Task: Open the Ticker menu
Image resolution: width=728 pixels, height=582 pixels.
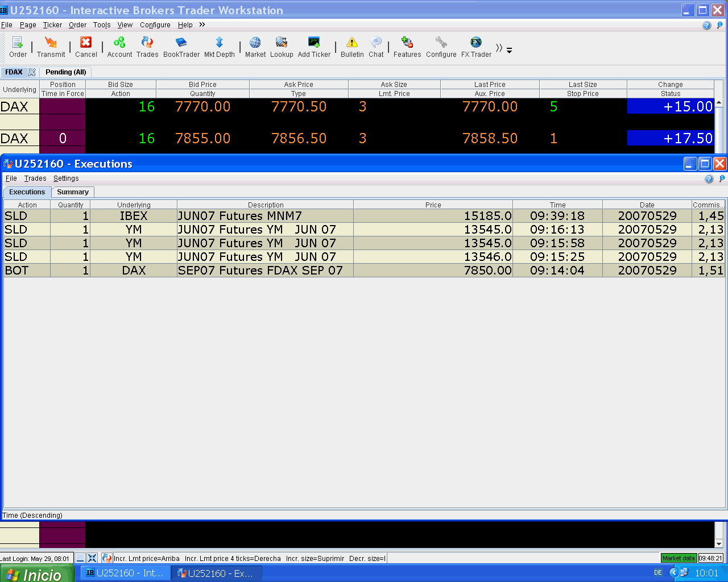Action: click(x=52, y=25)
